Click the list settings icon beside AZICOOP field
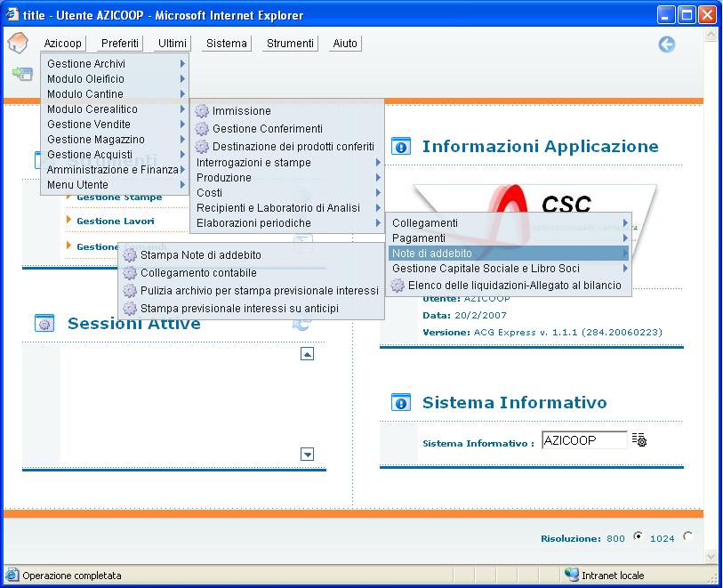 click(639, 439)
